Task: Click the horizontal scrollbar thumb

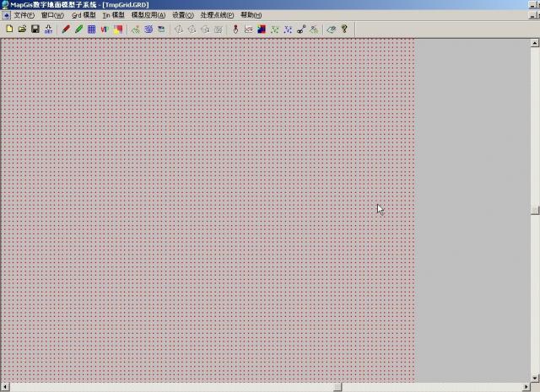Action: tap(336, 387)
